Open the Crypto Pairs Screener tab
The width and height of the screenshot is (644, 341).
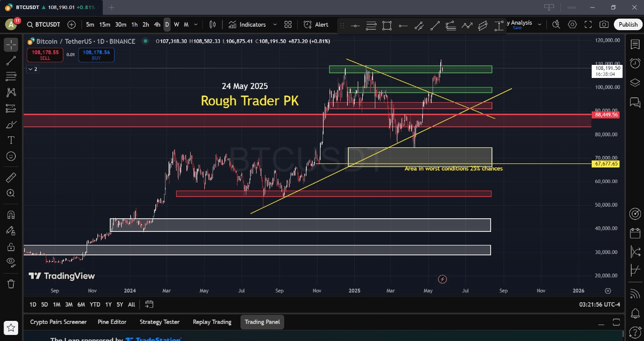(x=58, y=322)
